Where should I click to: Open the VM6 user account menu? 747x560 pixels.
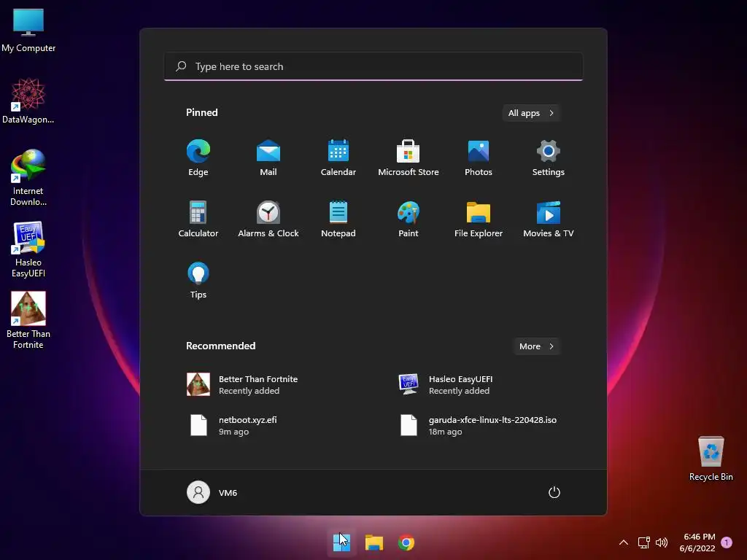[x=212, y=492]
